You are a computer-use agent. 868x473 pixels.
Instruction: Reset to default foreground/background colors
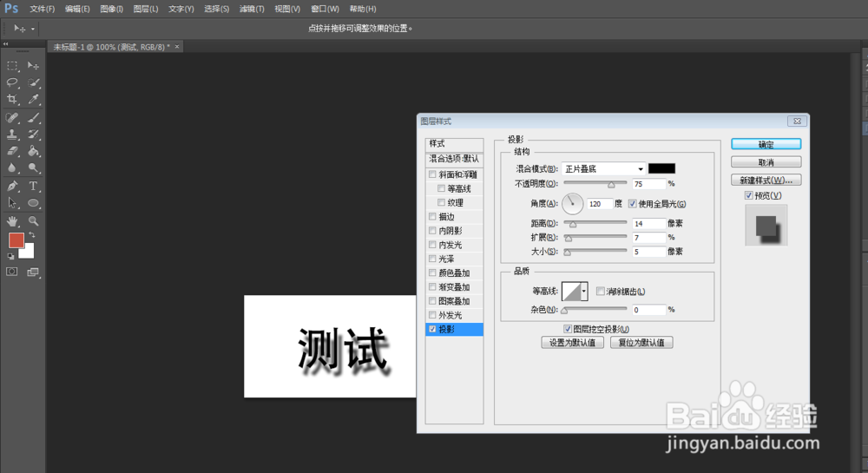tap(10, 256)
